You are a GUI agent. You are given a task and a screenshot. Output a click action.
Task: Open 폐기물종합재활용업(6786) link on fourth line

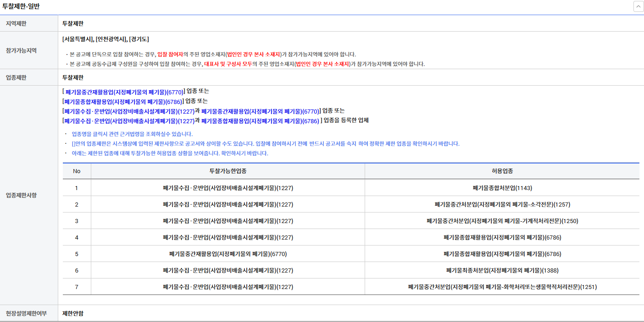[260, 121]
